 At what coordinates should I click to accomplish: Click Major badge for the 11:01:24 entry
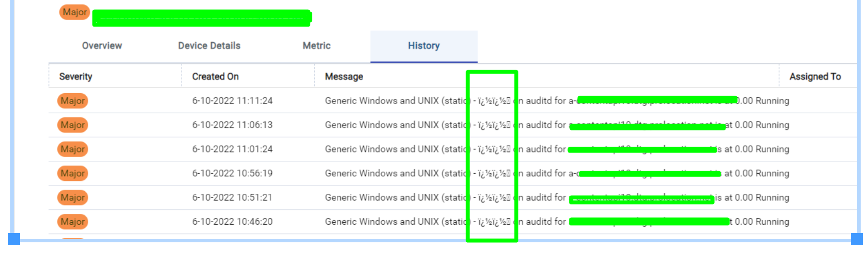pyautogui.click(x=72, y=149)
